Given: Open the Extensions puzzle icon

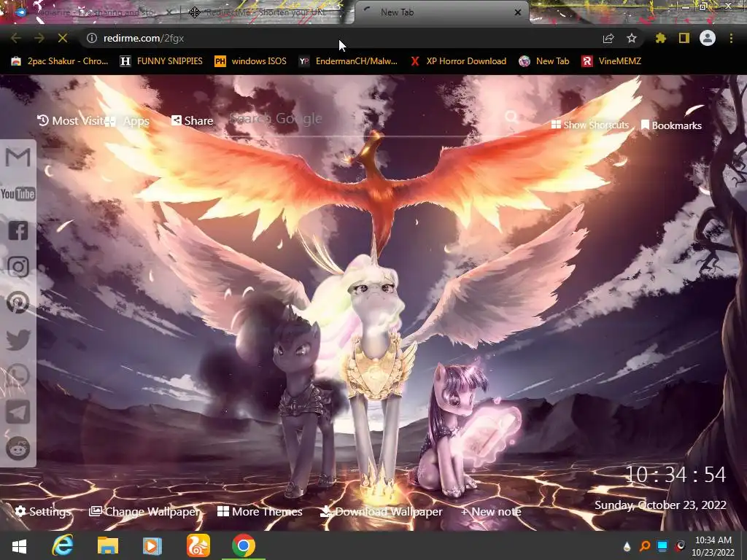Looking at the screenshot, I should [x=661, y=38].
